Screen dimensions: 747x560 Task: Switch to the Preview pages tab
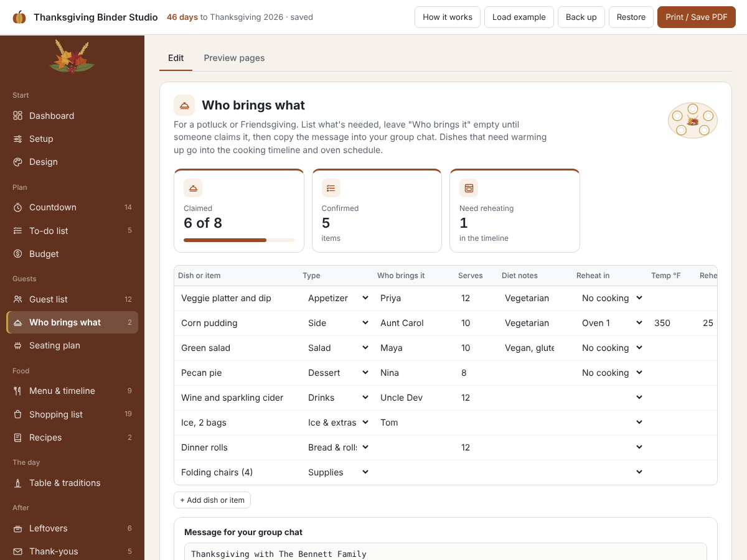[234, 58]
